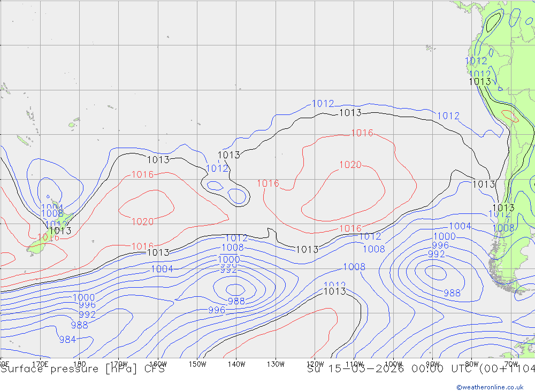Click the Surface pressure [hPa] CFS title

pos(82,369)
